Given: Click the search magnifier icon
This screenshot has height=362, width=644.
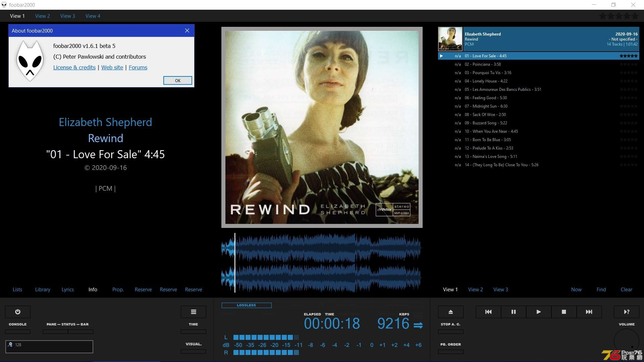Looking at the screenshot, I should point(10,345).
